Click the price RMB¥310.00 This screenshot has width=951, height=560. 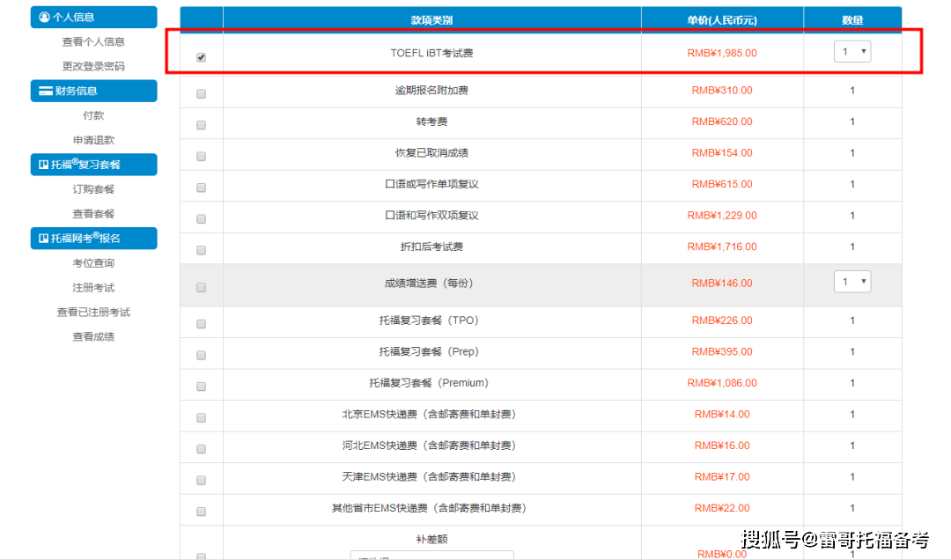click(722, 91)
